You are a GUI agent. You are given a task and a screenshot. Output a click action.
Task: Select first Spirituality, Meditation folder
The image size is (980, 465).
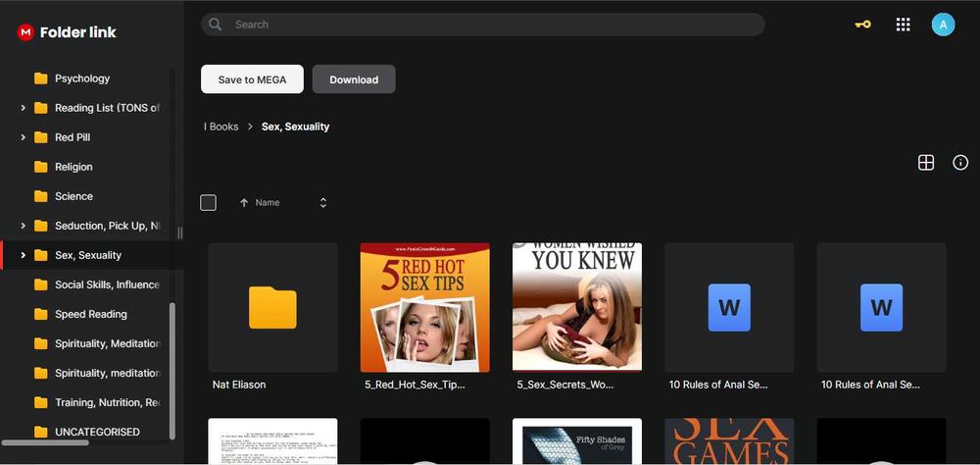[108, 343]
